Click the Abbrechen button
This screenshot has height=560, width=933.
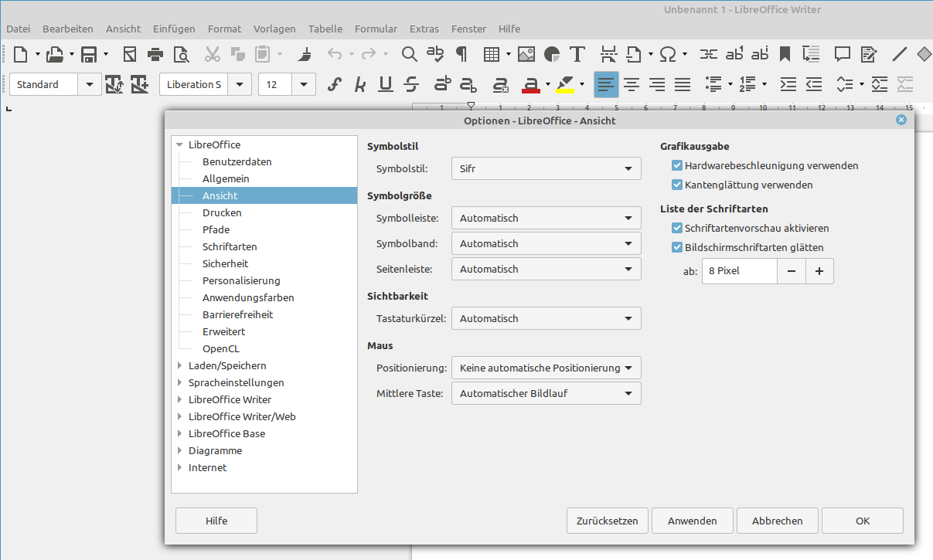[778, 521]
